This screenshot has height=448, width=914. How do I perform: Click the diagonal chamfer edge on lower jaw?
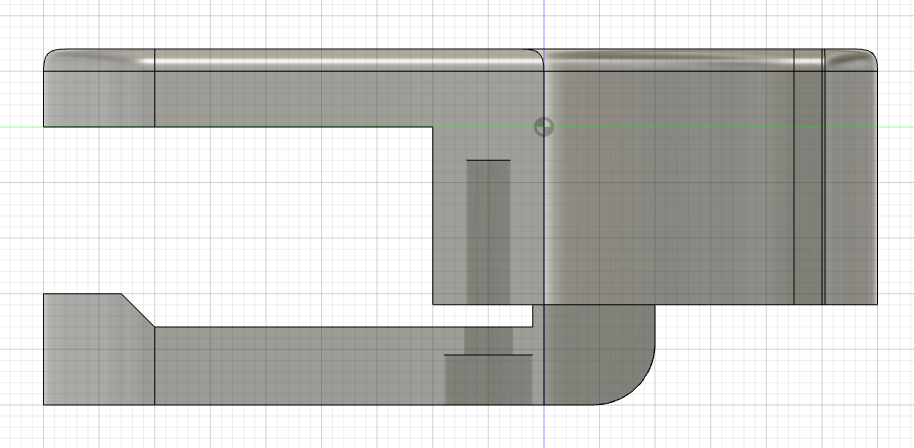pos(138,310)
